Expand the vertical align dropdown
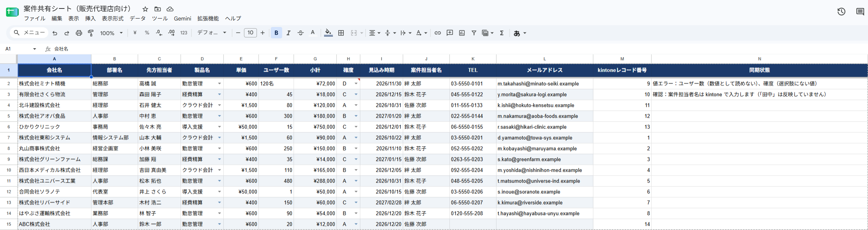868x230 pixels. tap(390, 33)
